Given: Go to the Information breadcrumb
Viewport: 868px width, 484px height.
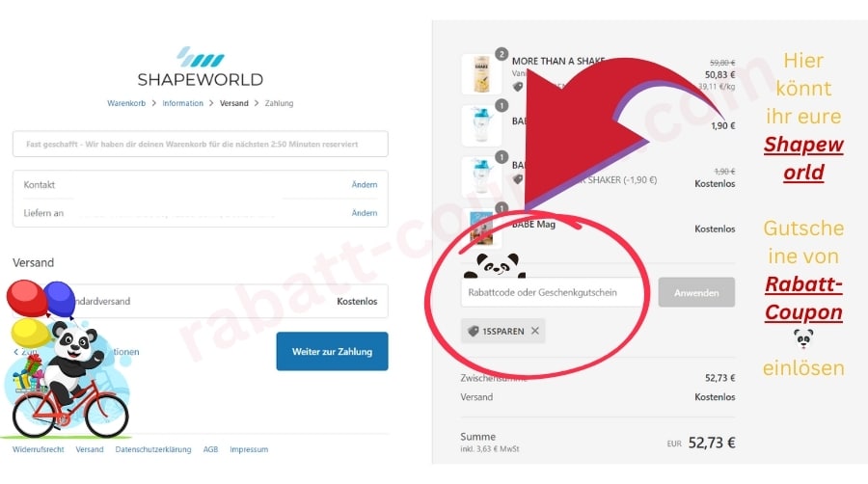Looking at the screenshot, I should click(x=182, y=103).
